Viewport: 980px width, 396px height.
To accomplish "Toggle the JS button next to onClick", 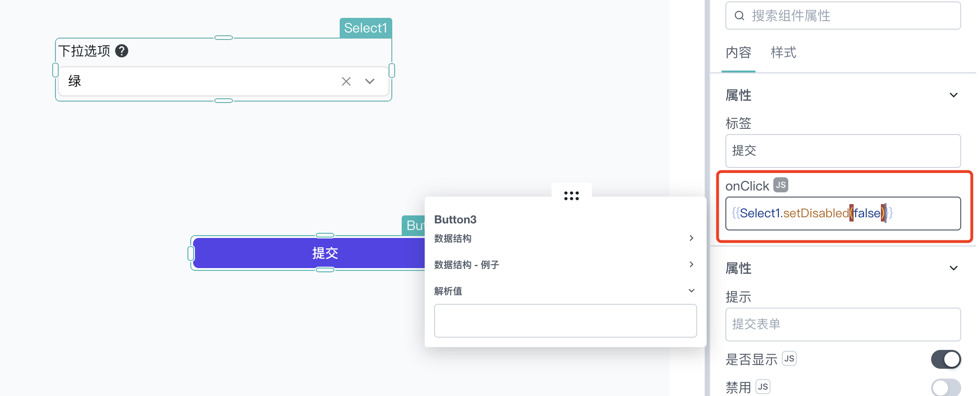I will [781, 185].
